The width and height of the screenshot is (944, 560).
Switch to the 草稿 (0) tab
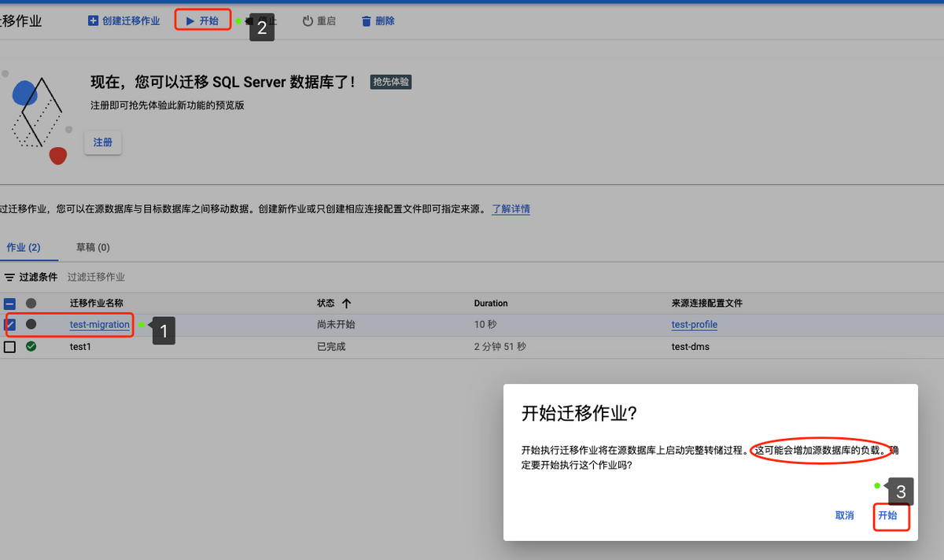tap(93, 246)
